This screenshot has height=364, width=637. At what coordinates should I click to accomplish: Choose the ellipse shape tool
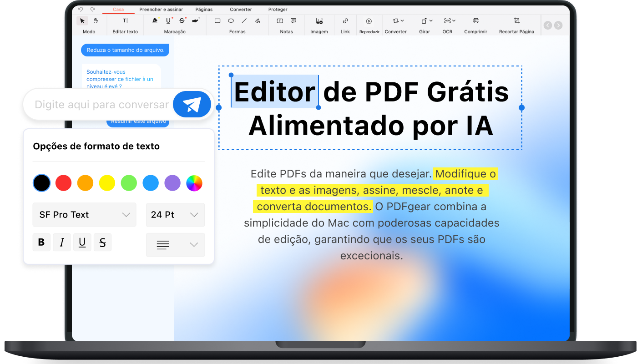[231, 20]
